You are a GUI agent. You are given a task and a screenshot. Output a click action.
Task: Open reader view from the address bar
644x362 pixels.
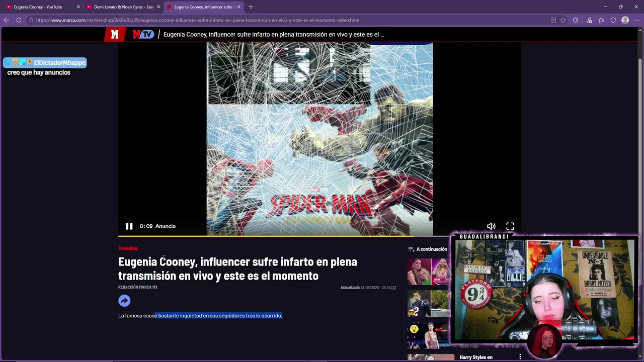tap(553, 20)
